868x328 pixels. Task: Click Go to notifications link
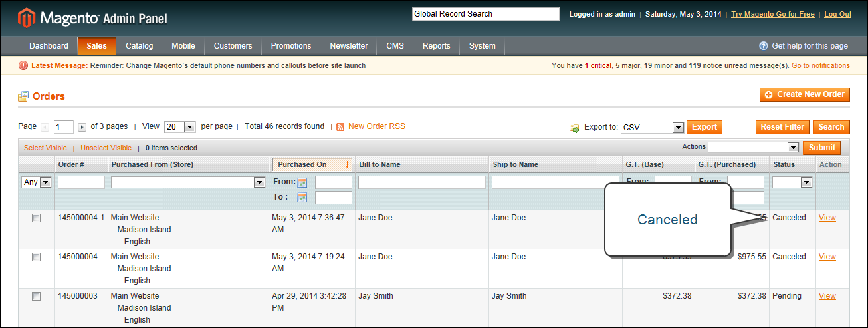(x=821, y=65)
